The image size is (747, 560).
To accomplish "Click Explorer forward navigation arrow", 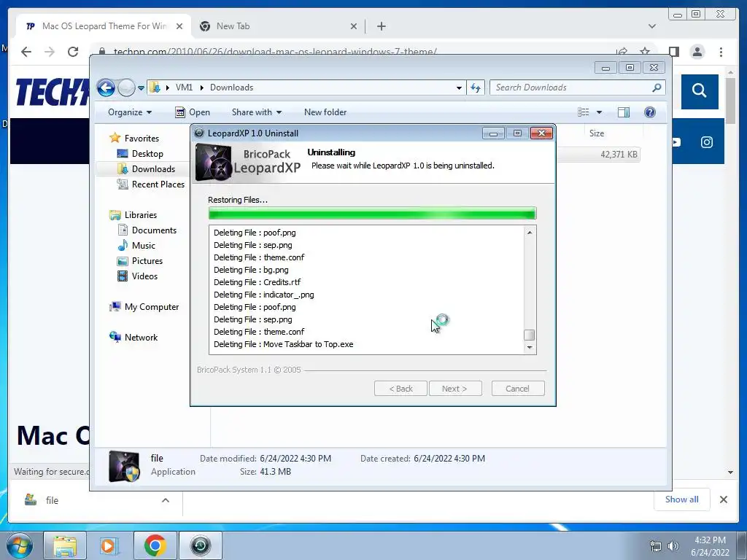I will click(x=126, y=87).
